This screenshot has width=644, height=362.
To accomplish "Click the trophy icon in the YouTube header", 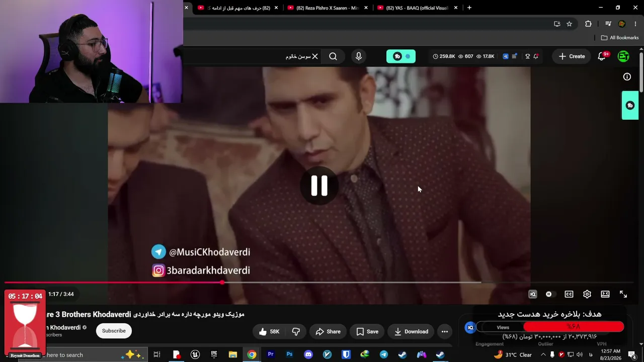I will point(527,56).
